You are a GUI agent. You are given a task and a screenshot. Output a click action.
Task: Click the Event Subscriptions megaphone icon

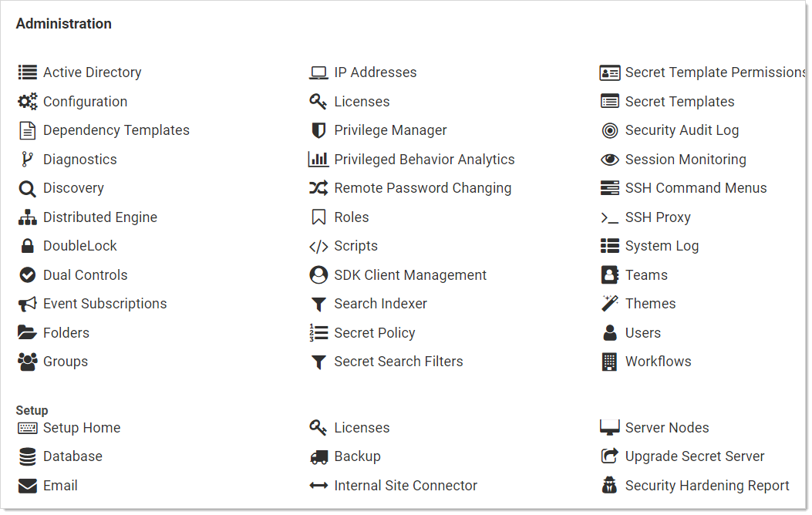(x=28, y=305)
